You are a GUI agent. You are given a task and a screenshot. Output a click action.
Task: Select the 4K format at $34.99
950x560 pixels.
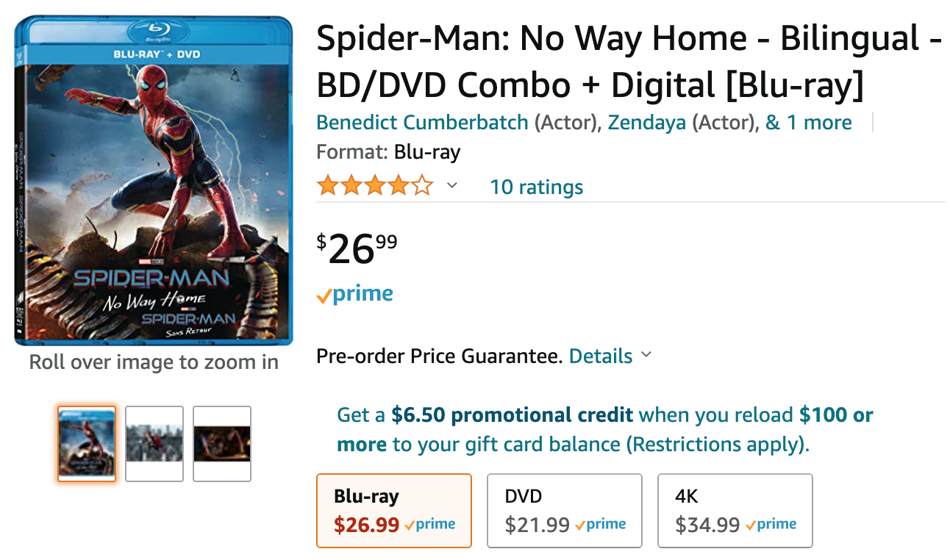[x=735, y=511]
